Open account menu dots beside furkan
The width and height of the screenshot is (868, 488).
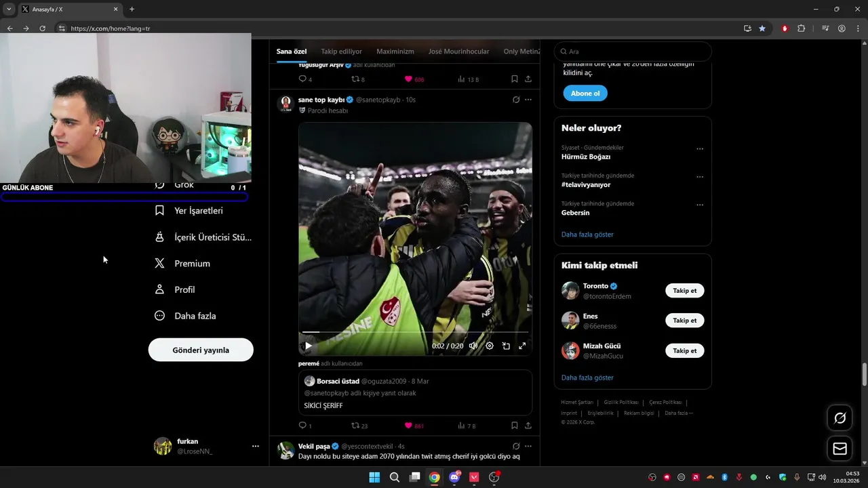point(256,446)
